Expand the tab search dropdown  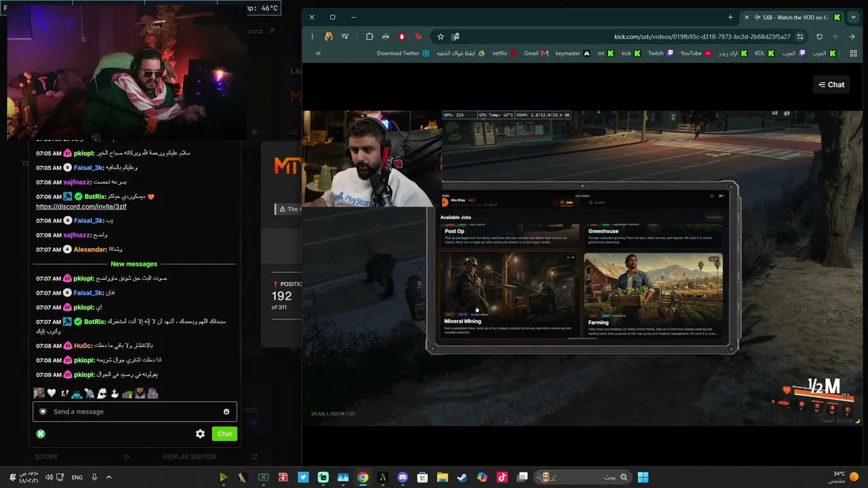(854, 17)
